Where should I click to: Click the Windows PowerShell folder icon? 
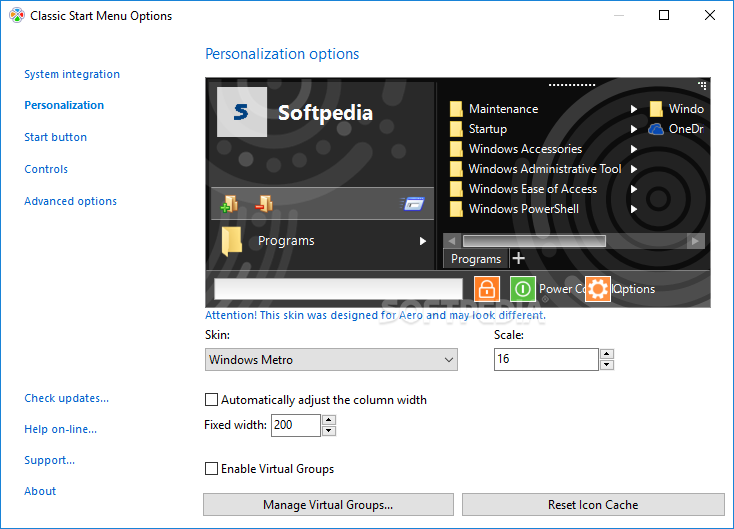pyautogui.click(x=456, y=209)
